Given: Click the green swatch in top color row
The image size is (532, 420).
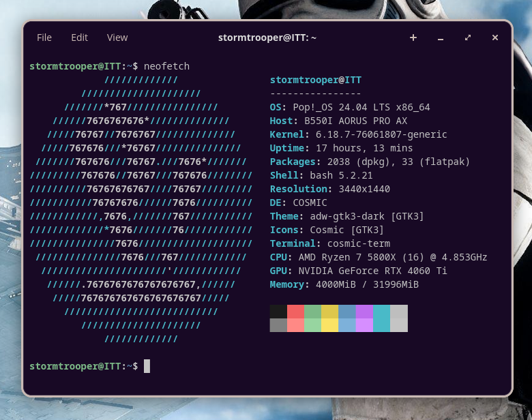Looking at the screenshot, I should pos(312,311).
